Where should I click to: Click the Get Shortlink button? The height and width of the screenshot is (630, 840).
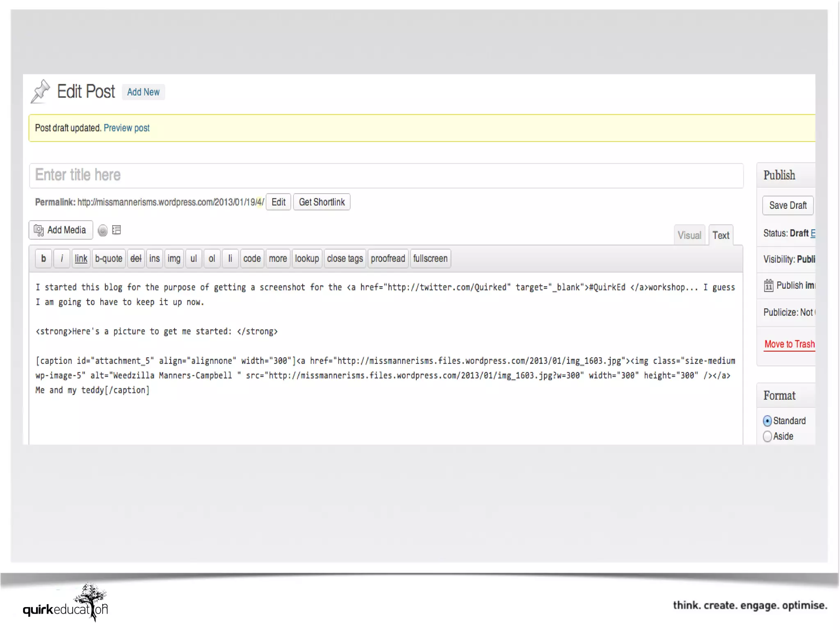click(322, 202)
